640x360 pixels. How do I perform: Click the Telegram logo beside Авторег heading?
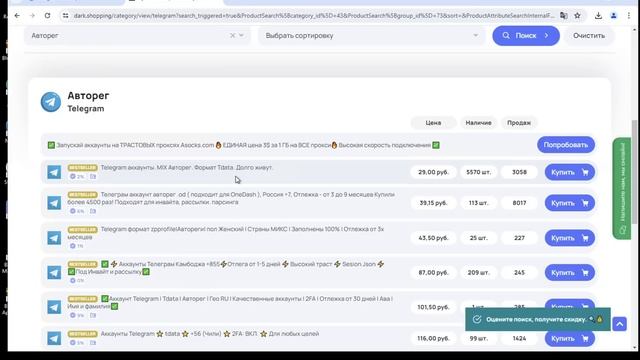point(51,102)
